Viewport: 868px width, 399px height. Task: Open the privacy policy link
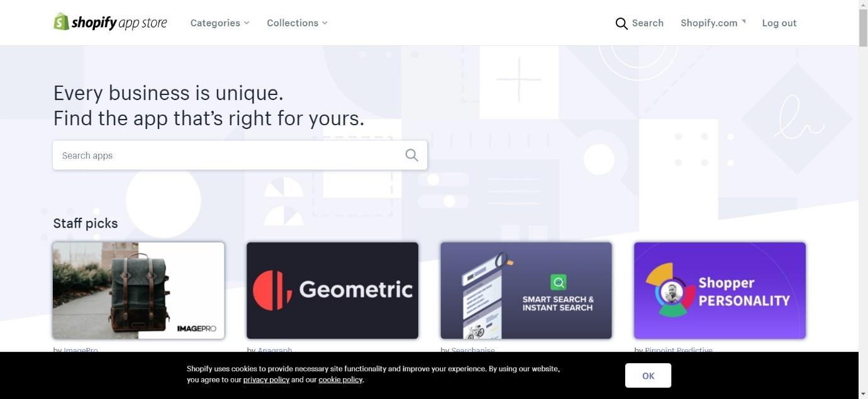pos(266,379)
